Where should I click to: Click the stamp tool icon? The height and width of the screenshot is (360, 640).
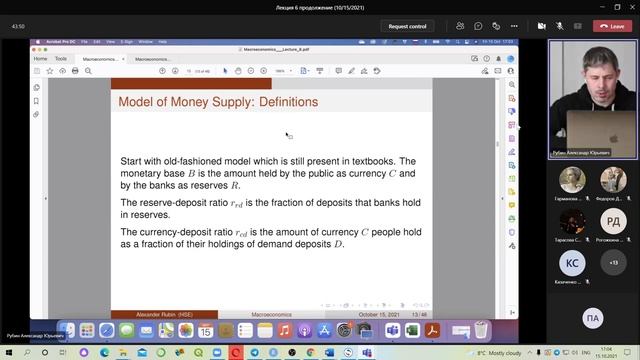pos(377,71)
